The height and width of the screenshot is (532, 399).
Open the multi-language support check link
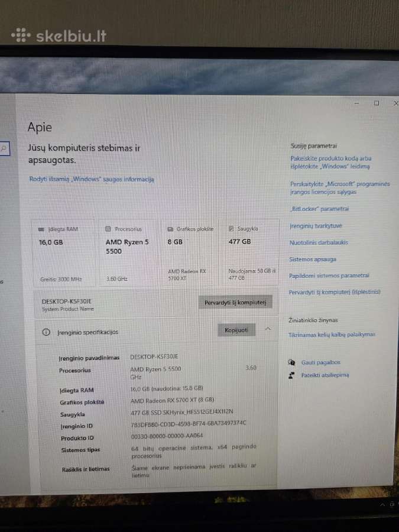pos(332,335)
